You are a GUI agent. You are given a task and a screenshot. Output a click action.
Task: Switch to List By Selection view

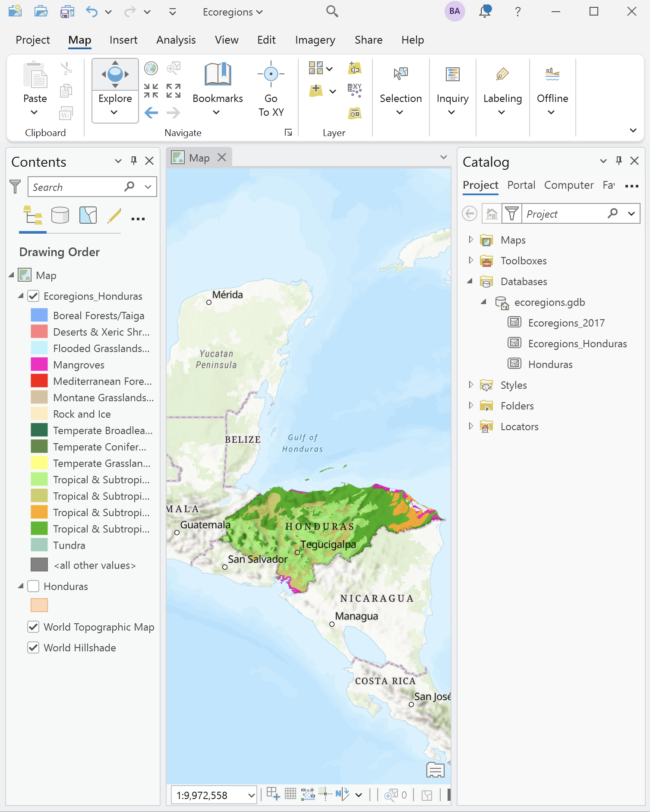click(x=88, y=215)
